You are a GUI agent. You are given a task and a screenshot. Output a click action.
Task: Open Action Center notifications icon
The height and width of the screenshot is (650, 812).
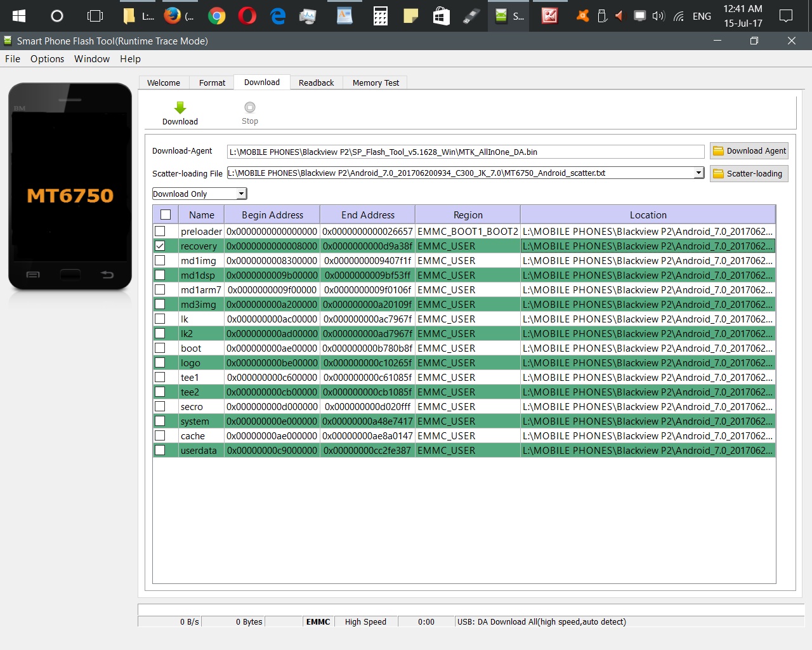(x=786, y=16)
